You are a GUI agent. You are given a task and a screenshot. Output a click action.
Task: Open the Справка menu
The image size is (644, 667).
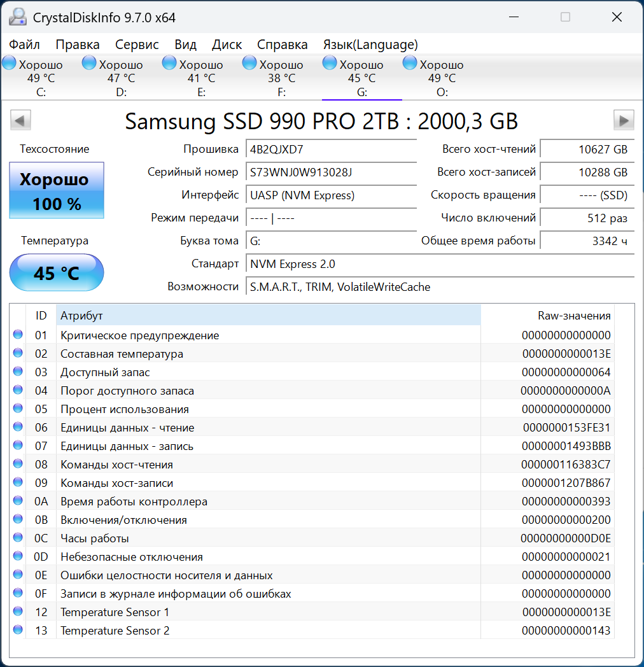click(282, 45)
